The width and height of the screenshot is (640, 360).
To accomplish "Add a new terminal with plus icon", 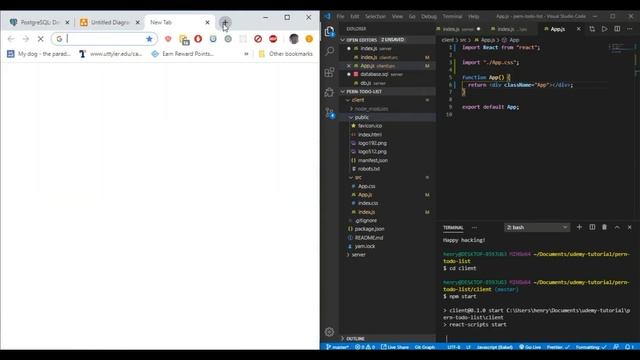I will click(579, 227).
